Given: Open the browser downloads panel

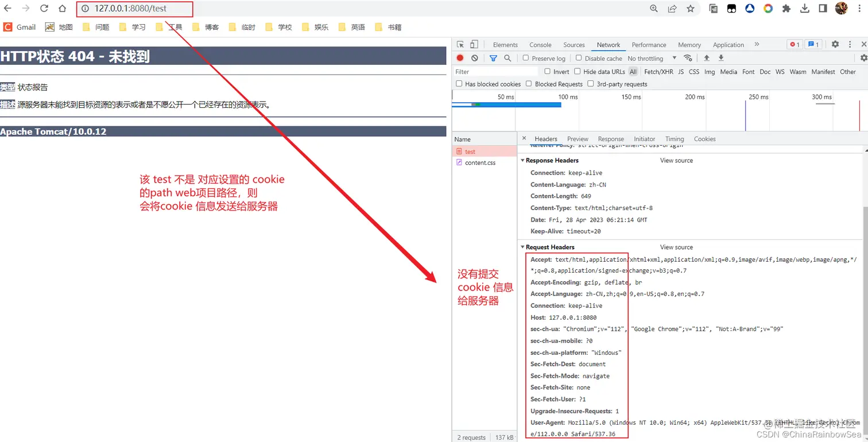Looking at the screenshot, I should click(805, 9).
